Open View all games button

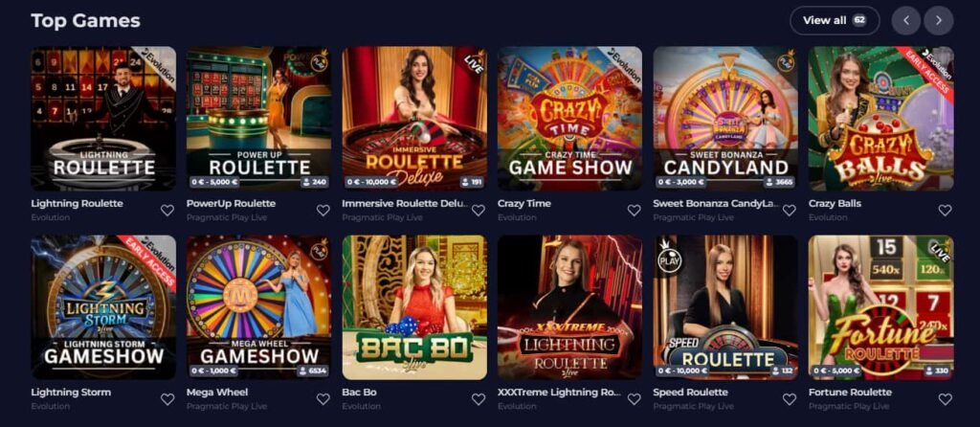pyautogui.click(x=835, y=21)
